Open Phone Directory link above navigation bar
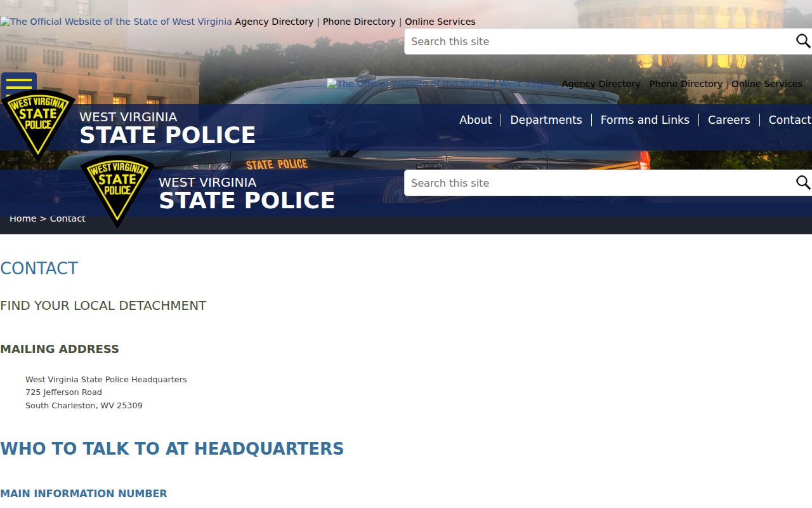Image resolution: width=812 pixels, height=508 pixels. 686,84
